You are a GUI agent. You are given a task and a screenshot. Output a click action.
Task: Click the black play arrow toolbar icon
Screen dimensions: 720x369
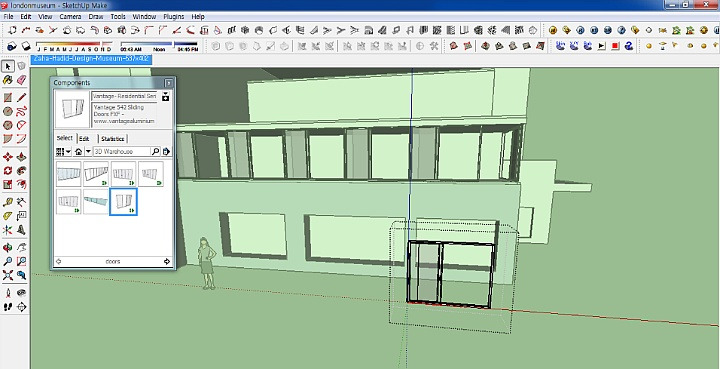tap(602, 46)
